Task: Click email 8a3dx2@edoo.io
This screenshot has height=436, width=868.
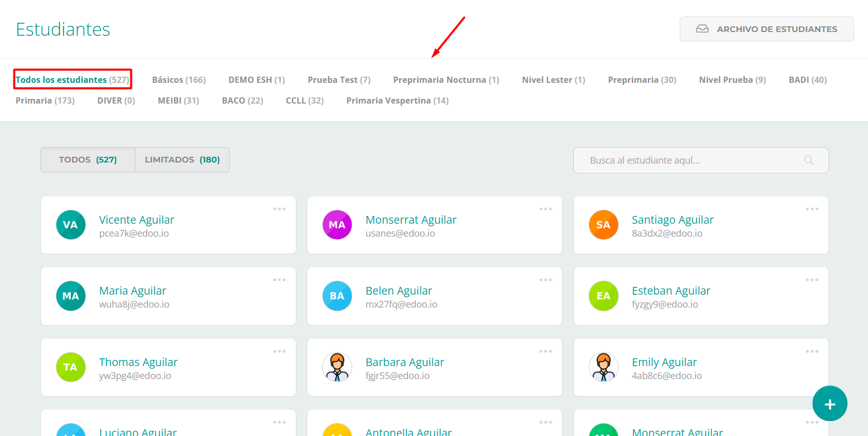Action: point(667,234)
